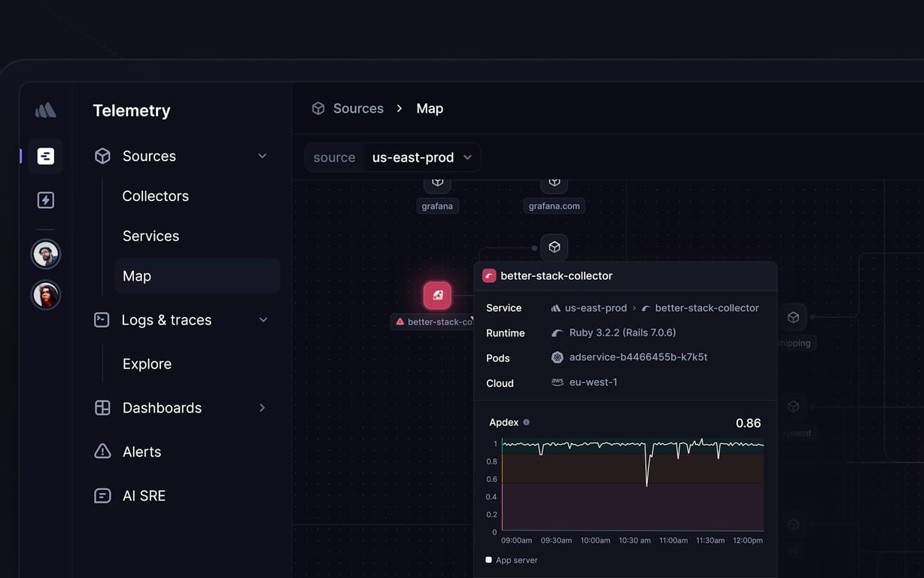Click the red-haired user avatar
Image resolution: width=924 pixels, height=578 pixels.
46,294
